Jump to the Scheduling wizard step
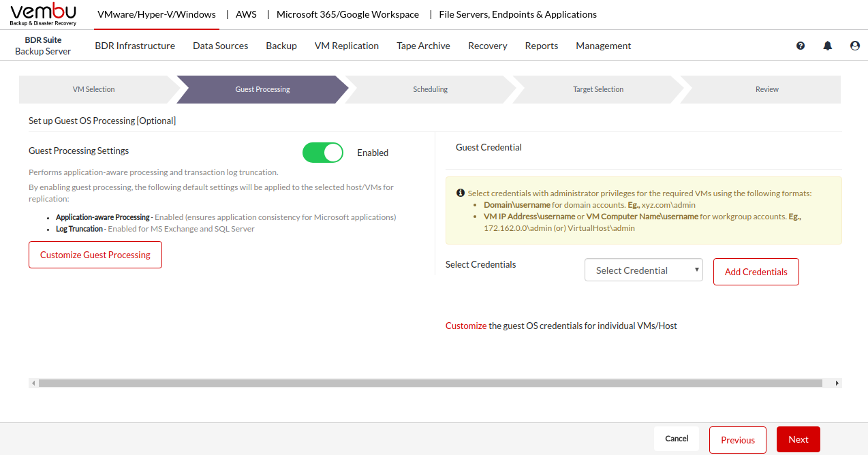 [430, 89]
